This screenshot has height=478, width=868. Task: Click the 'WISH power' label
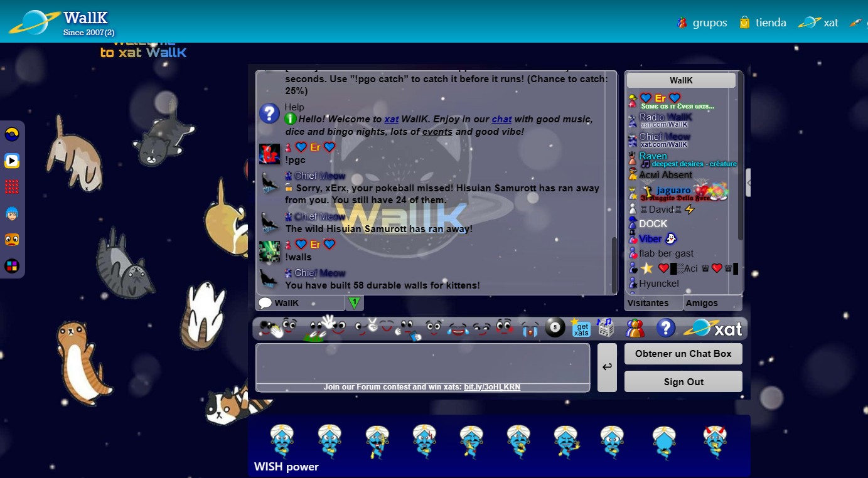coord(286,467)
